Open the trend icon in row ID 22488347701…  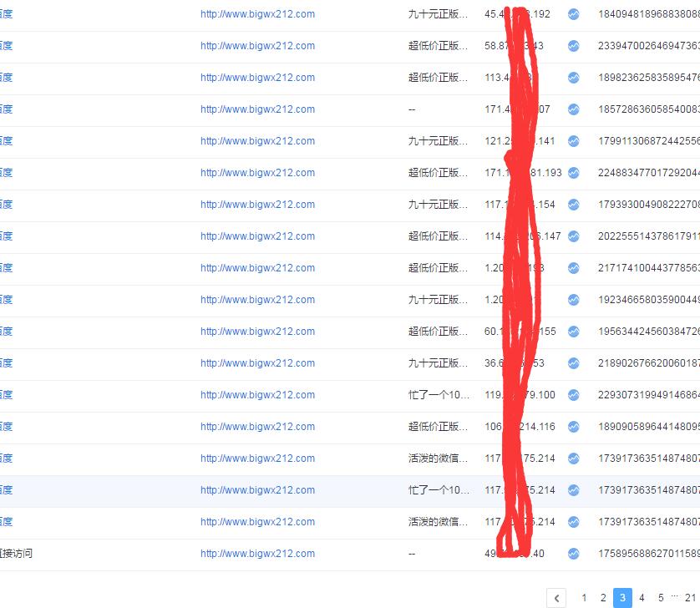(574, 173)
